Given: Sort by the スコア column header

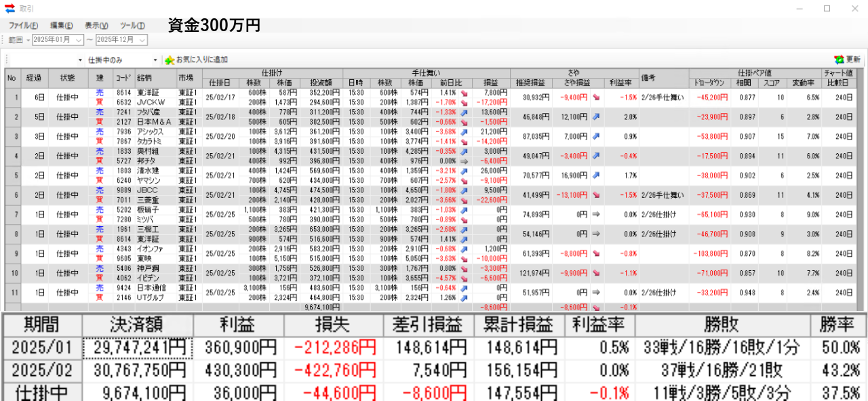Looking at the screenshot, I should tap(772, 83).
